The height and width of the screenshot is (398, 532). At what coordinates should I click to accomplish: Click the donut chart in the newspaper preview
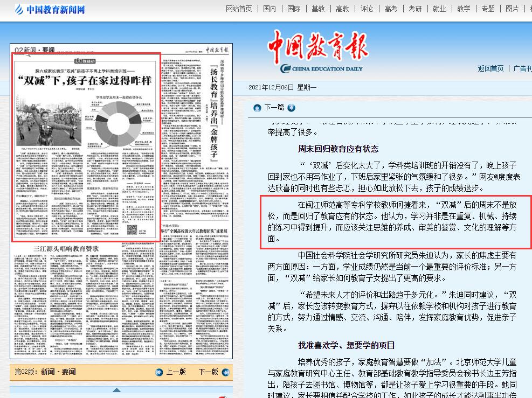[118, 124]
